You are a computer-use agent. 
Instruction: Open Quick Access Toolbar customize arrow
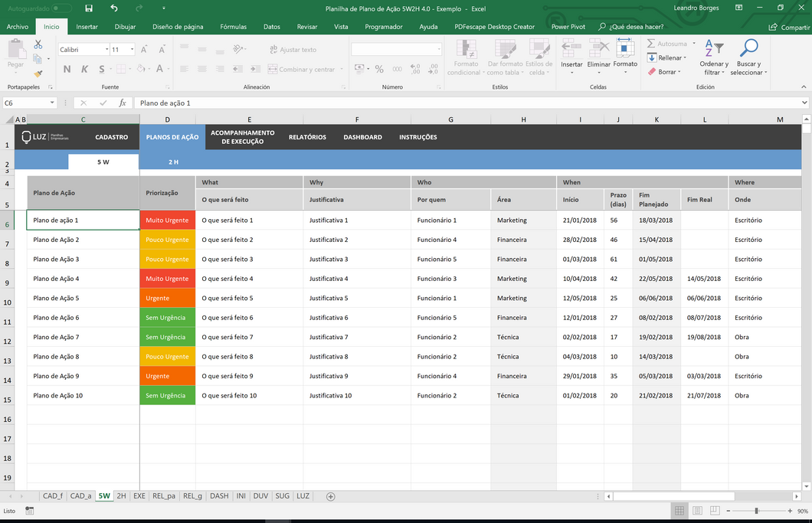pos(164,8)
